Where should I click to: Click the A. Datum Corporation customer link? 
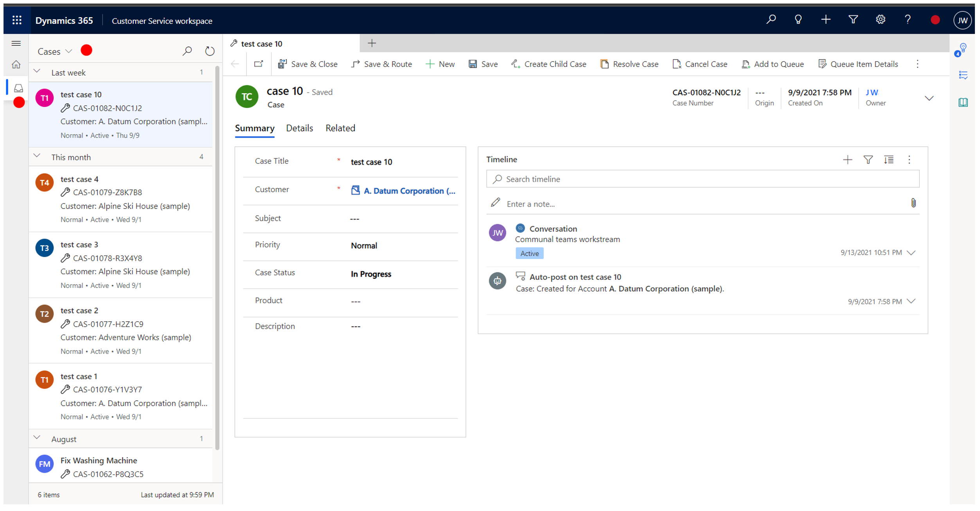click(x=409, y=191)
